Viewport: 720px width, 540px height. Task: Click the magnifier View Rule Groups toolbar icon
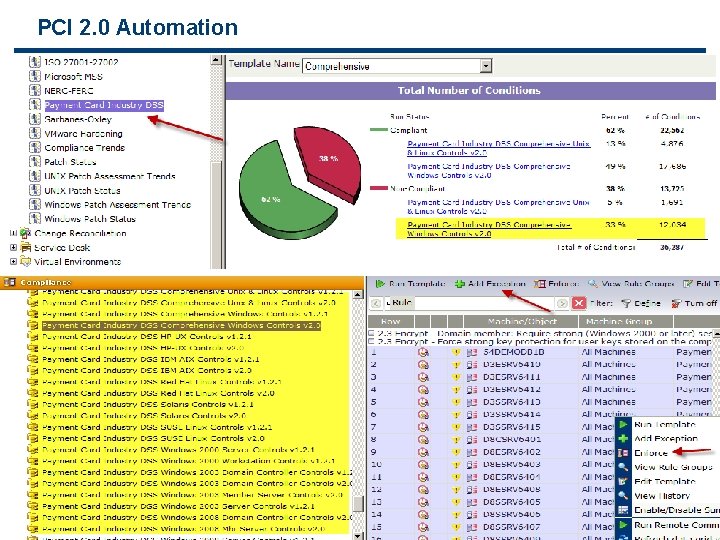click(593, 284)
